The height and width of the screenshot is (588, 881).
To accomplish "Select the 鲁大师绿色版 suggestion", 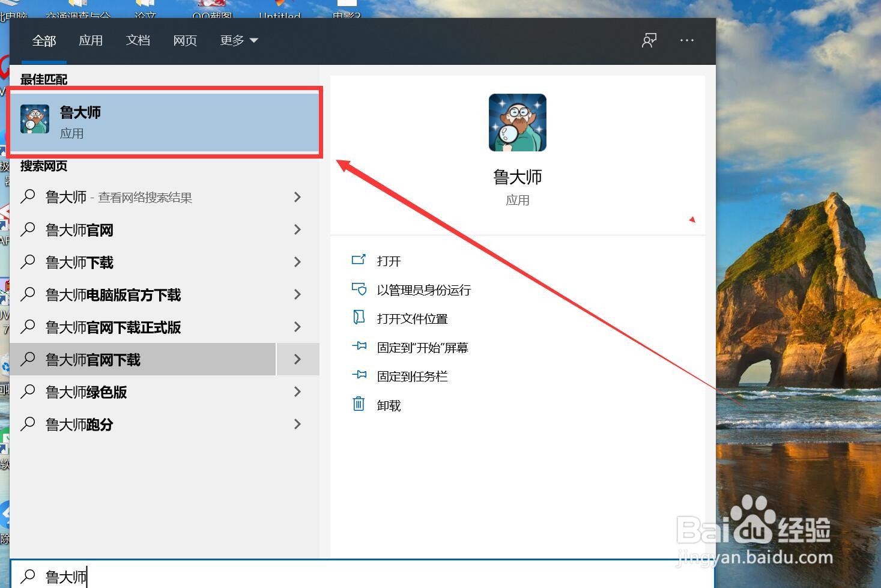I will coord(143,392).
